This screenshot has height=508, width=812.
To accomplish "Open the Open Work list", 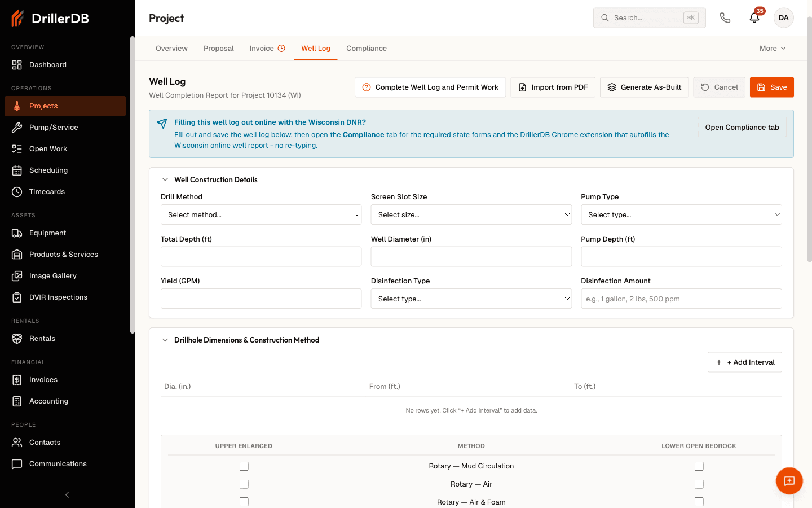I will point(65,149).
